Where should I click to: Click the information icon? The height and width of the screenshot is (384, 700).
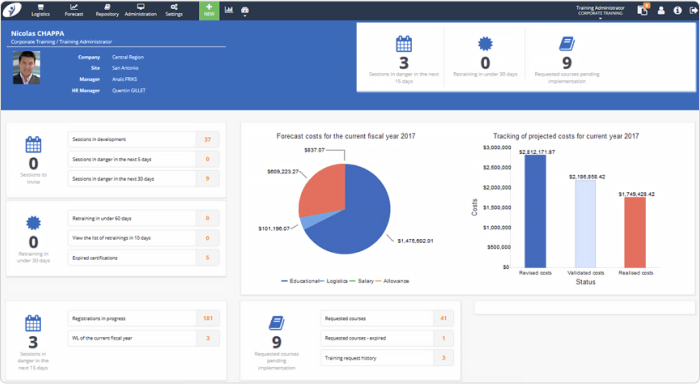678,10
